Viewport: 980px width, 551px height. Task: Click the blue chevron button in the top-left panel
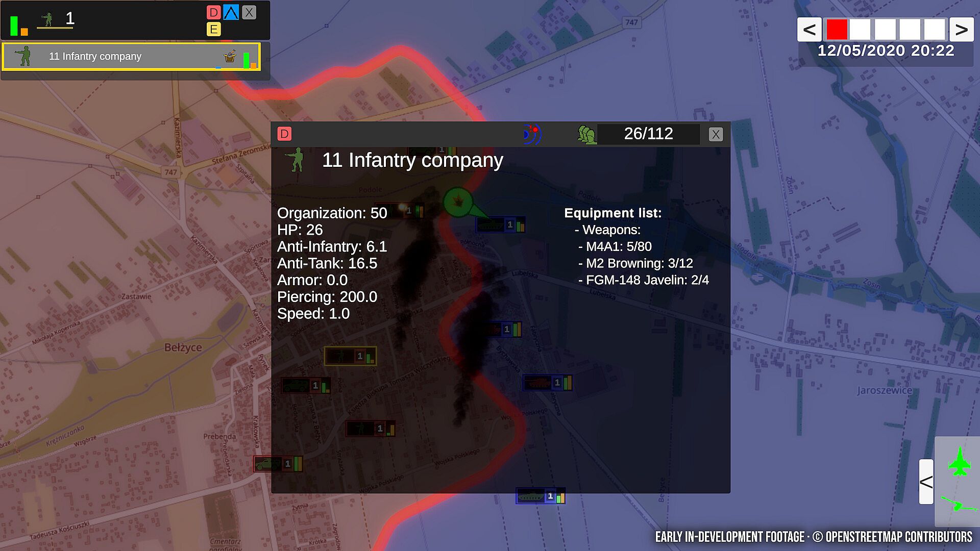pos(231,12)
